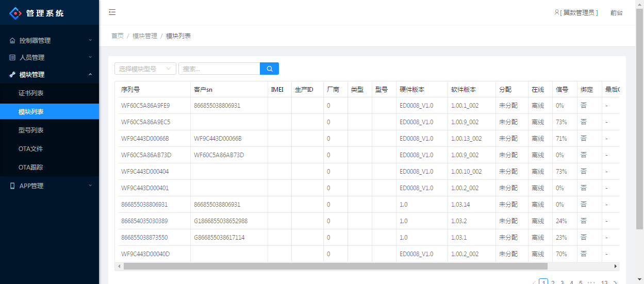
Task: Collapse the 模块管理 submenu chevron
Action: tap(90, 74)
